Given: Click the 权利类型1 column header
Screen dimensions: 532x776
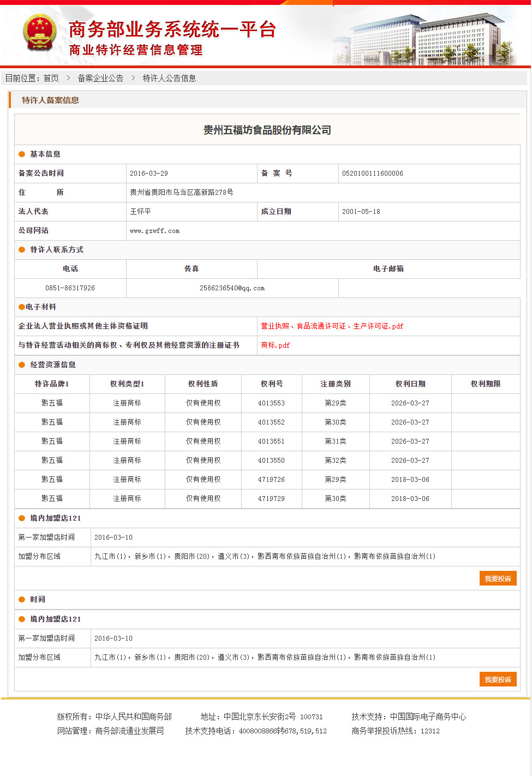Looking at the screenshot, I should 127,384.
